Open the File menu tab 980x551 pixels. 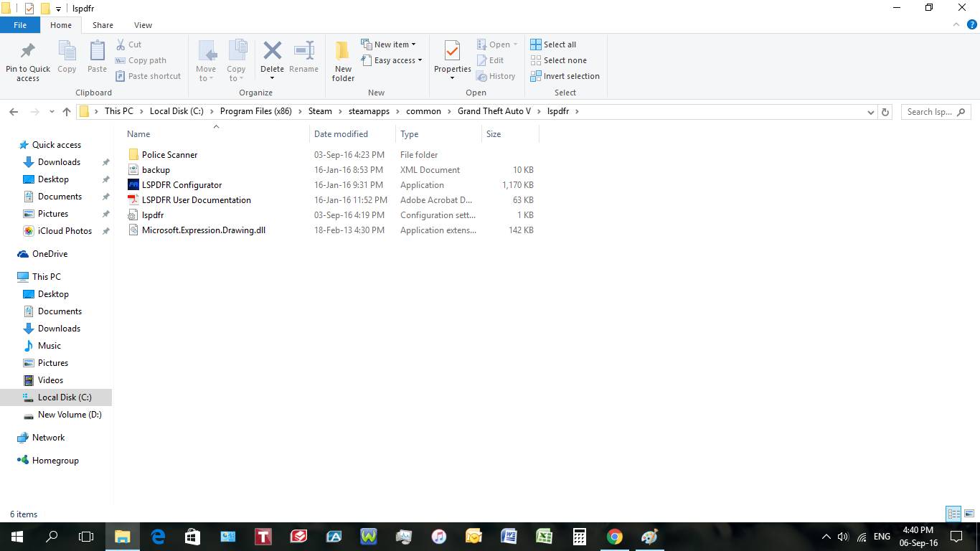[x=20, y=25]
